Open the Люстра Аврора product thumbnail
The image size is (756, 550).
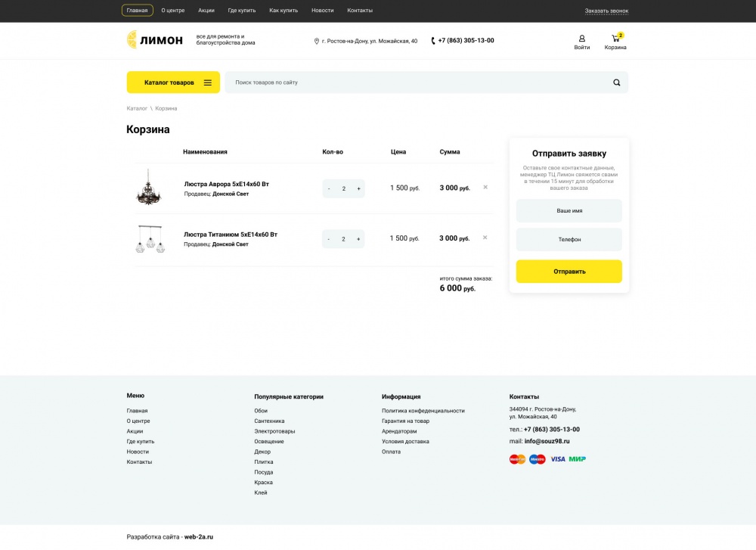point(148,188)
